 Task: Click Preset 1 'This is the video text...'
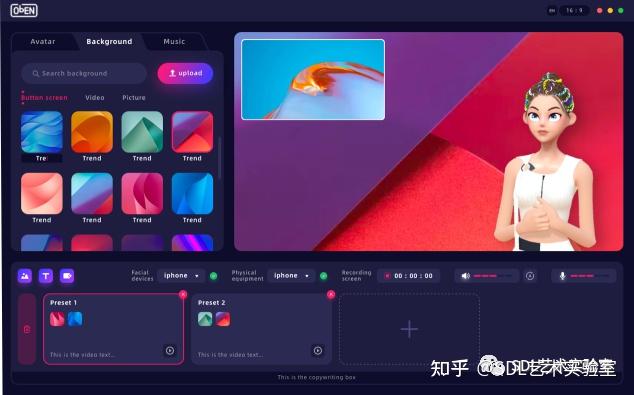pos(82,355)
